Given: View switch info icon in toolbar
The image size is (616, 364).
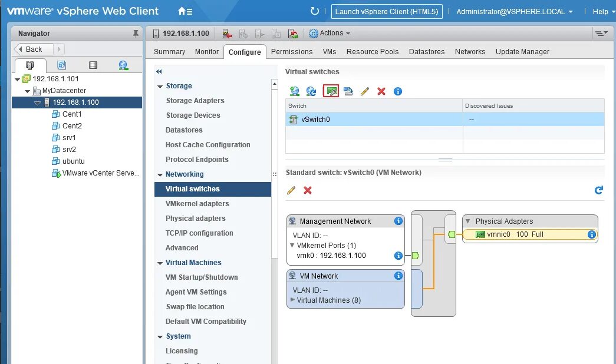Looking at the screenshot, I should pyautogui.click(x=397, y=91).
